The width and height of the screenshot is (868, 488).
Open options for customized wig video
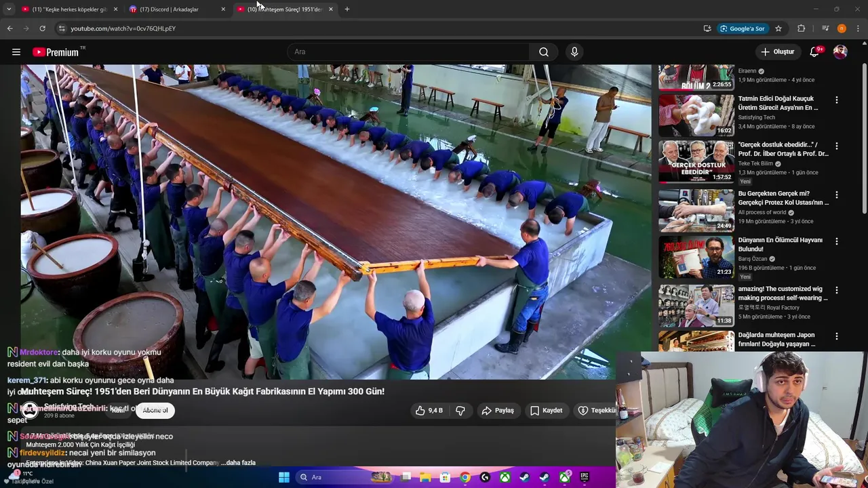pyautogui.click(x=836, y=290)
